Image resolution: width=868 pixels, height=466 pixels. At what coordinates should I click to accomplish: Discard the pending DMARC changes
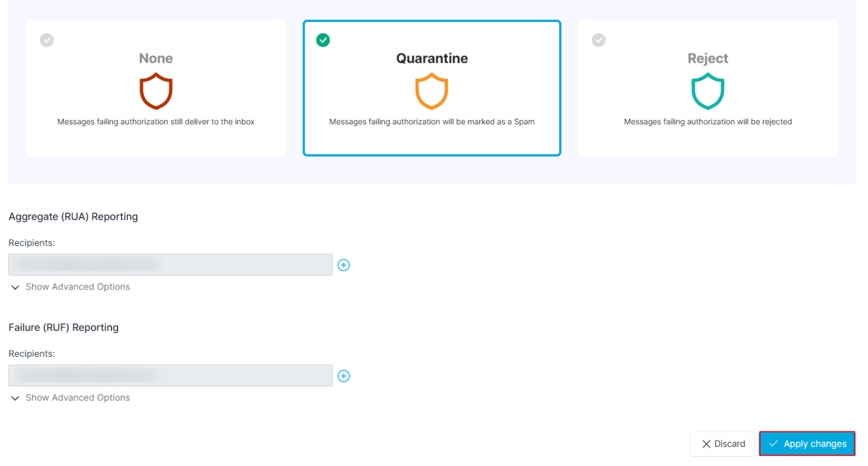click(722, 444)
